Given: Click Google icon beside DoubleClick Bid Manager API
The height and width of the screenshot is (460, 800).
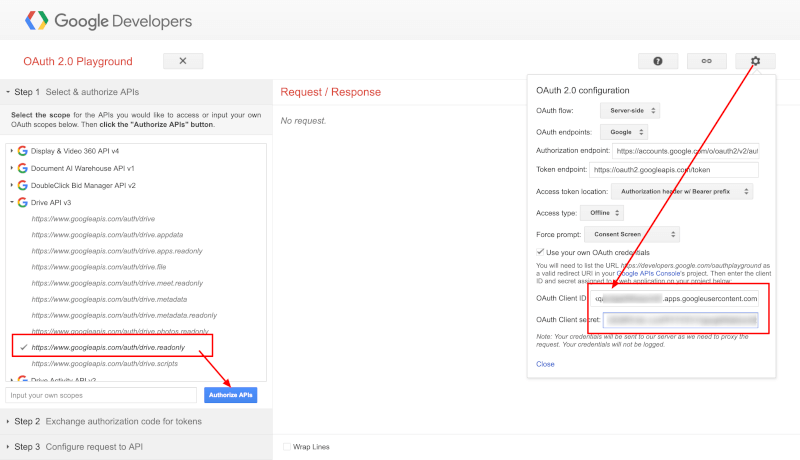Looking at the screenshot, I should (x=22, y=185).
